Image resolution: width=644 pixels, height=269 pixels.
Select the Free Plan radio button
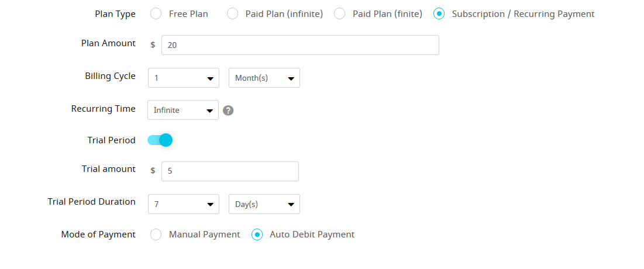click(156, 14)
